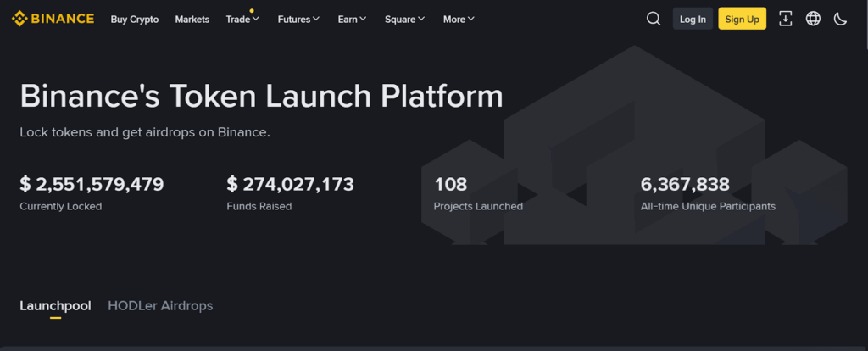Click the yellow Sign Up button
Viewport: 868px width, 351px height.
tap(742, 19)
